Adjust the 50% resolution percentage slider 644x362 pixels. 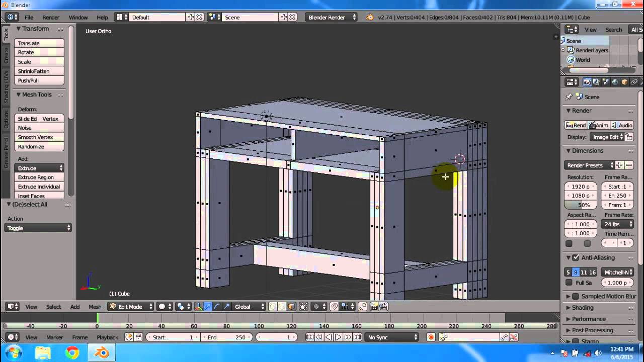coord(581,205)
